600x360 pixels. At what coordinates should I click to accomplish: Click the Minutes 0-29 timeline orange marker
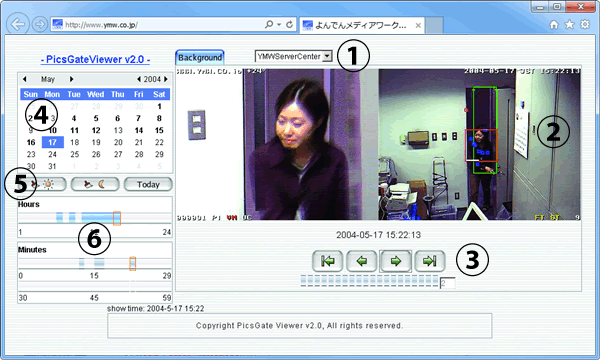click(132, 264)
